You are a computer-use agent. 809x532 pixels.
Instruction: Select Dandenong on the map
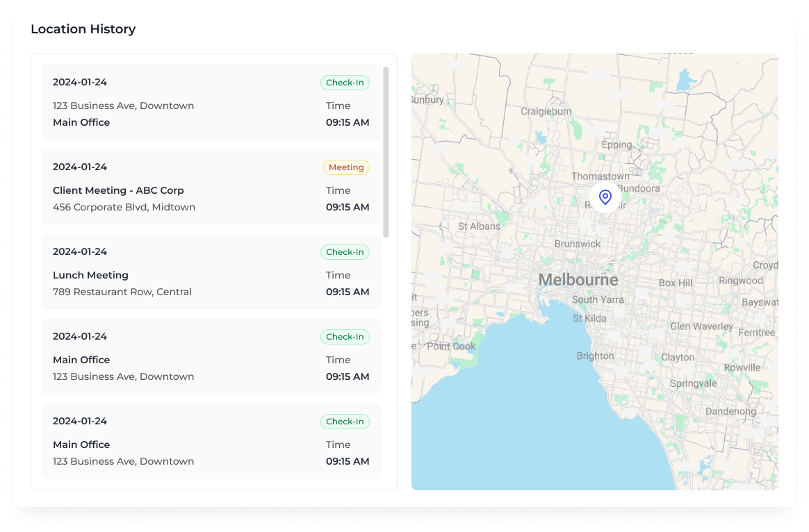(x=730, y=411)
